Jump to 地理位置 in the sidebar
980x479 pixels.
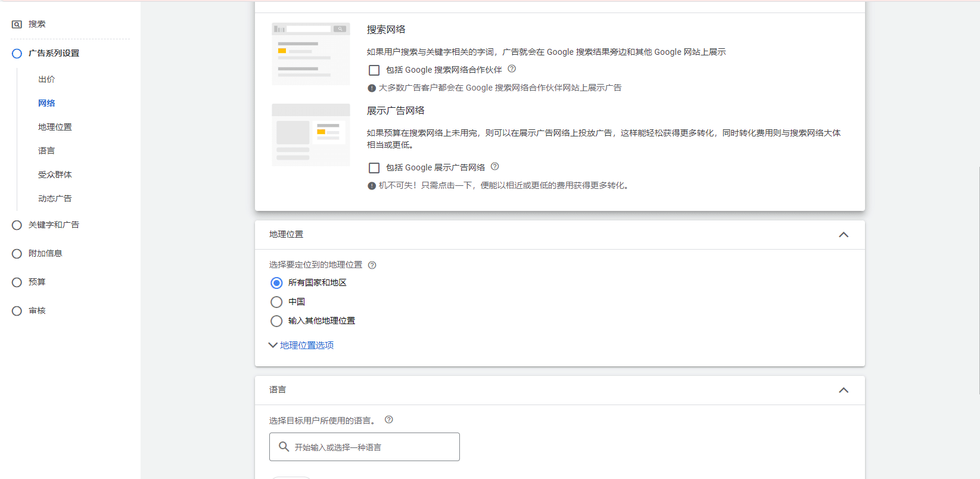pyautogui.click(x=55, y=127)
